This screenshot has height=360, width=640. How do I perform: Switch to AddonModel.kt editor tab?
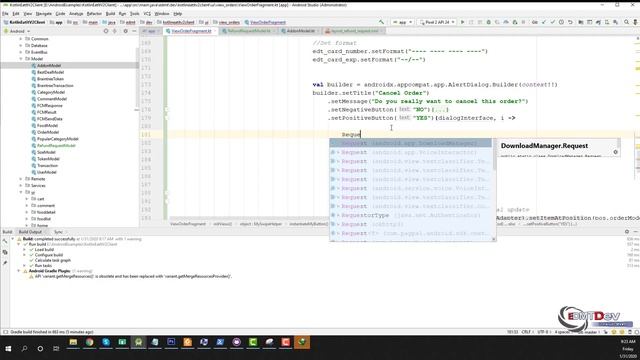(300, 31)
